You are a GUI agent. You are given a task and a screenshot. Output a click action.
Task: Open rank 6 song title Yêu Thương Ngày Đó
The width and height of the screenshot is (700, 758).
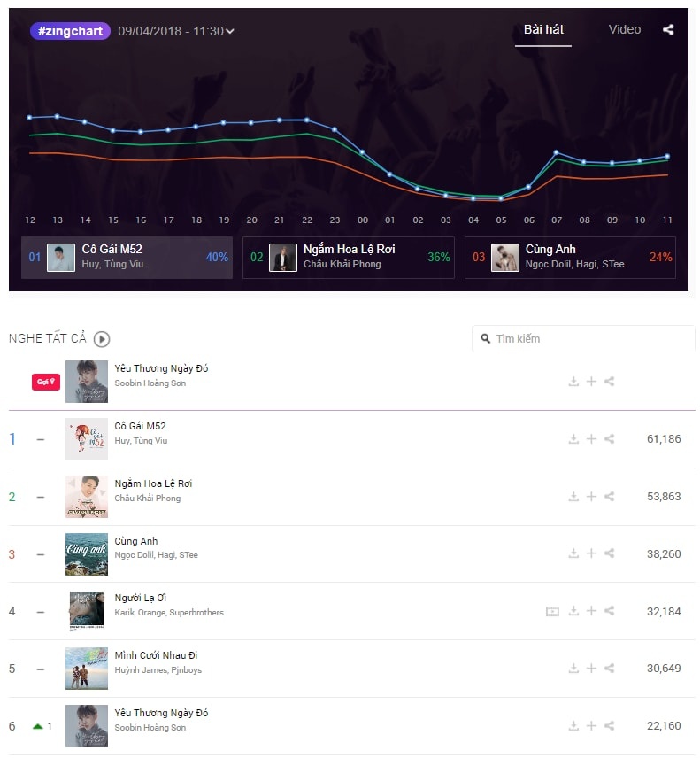pyautogui.click(x=161, y=713)
